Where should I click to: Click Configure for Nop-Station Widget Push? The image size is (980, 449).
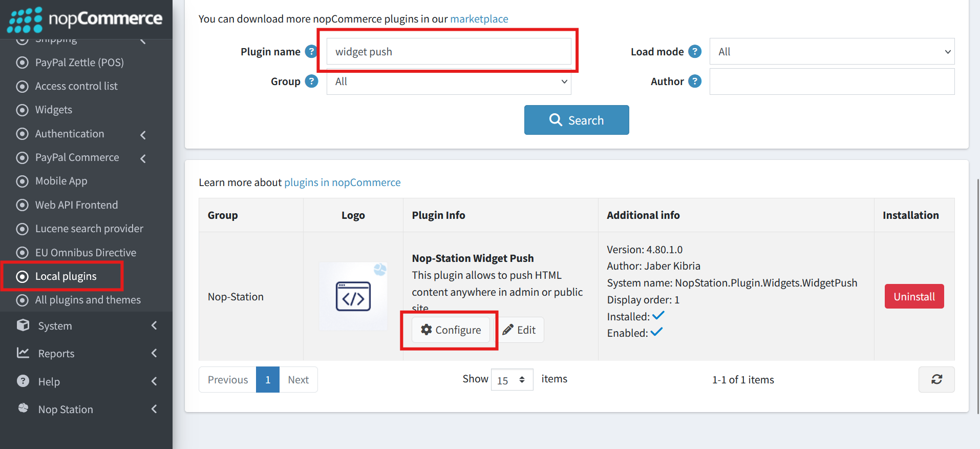[x=451, y=330]
